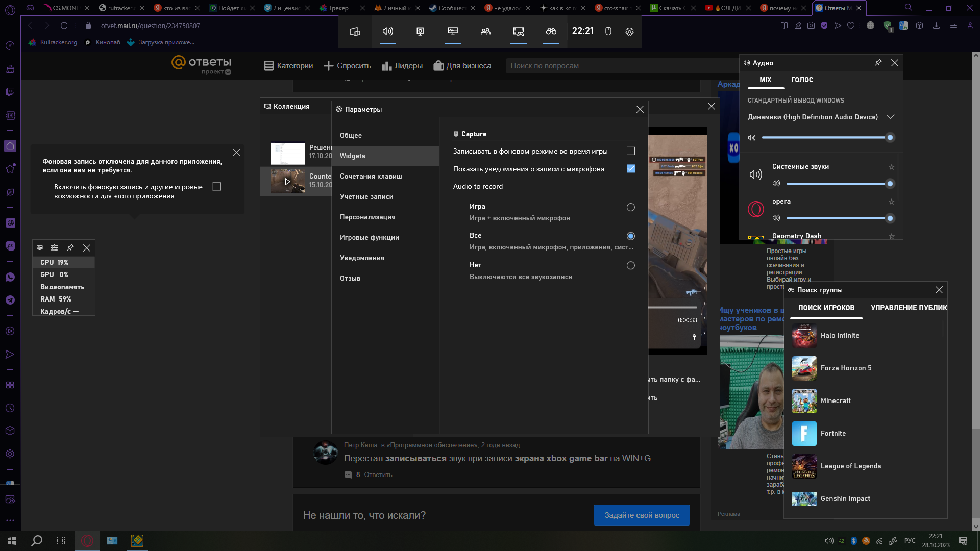Toggle the Audio widget in Game Bar

[388, 32]
